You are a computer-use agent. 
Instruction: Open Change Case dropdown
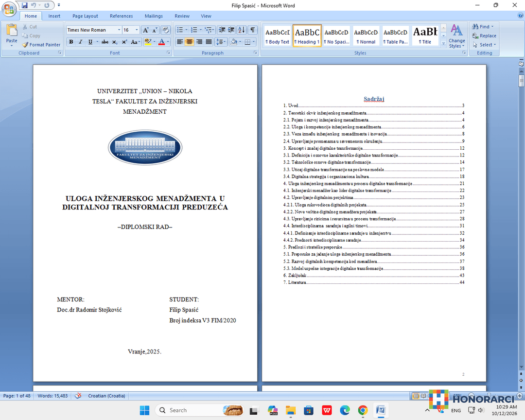135,42
